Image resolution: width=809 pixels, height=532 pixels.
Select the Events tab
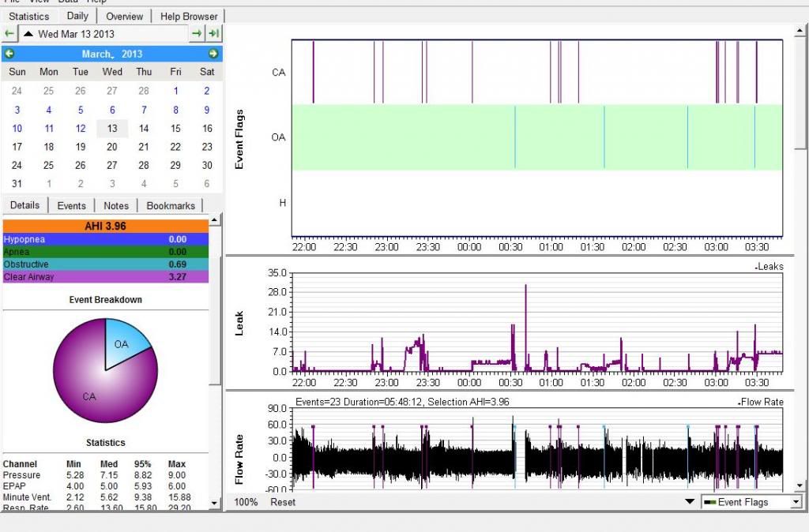tap(71, 206)
